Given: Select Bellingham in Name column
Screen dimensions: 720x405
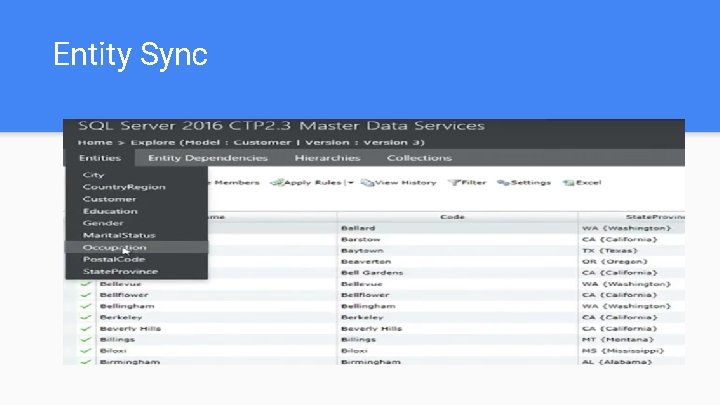Looking at the screenshot, I should [127, 306].
